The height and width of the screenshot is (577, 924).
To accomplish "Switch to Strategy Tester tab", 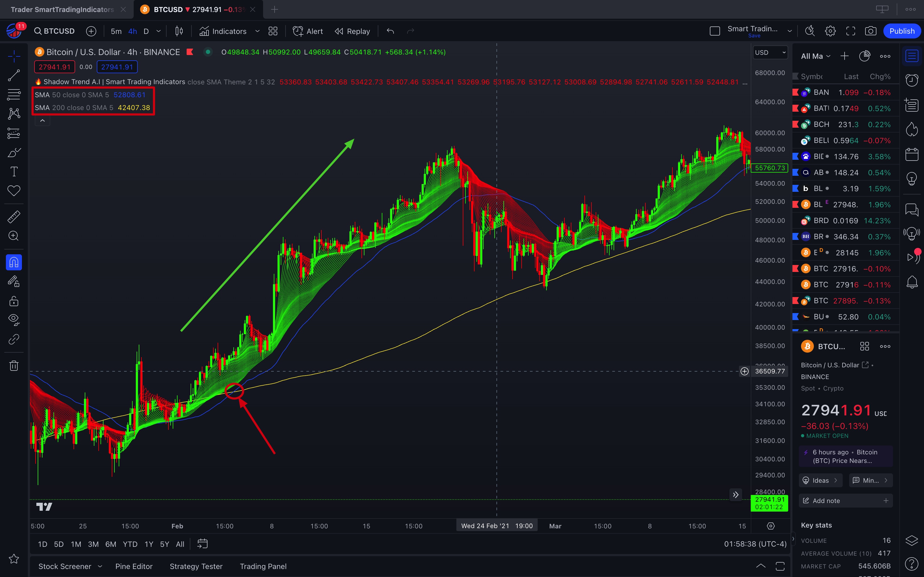I will tap(196, 566).
